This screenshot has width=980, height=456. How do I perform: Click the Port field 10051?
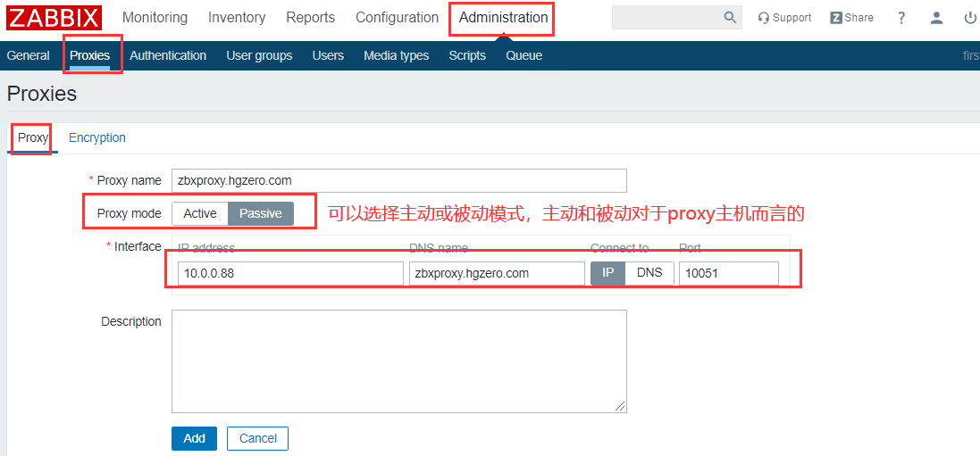coord(729,274)
